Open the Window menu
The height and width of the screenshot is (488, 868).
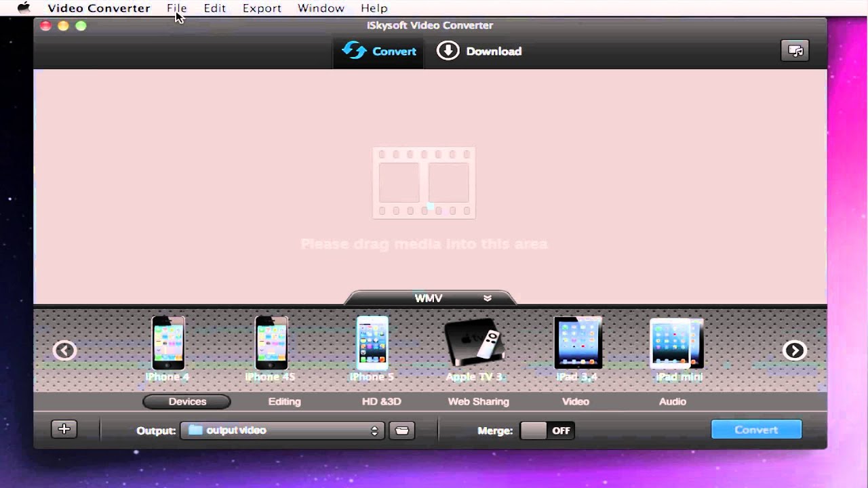[321, 8]
